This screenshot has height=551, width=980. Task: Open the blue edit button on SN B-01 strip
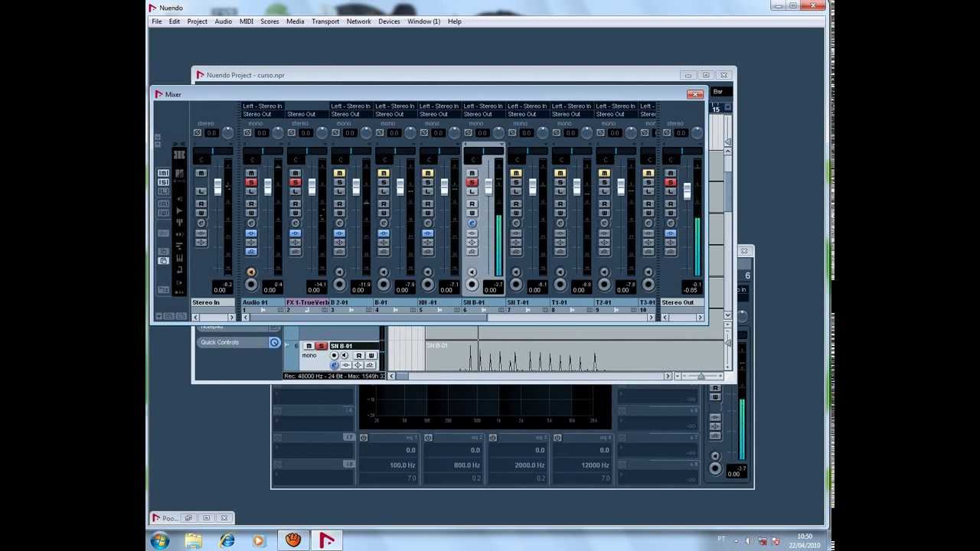[472, 223]
